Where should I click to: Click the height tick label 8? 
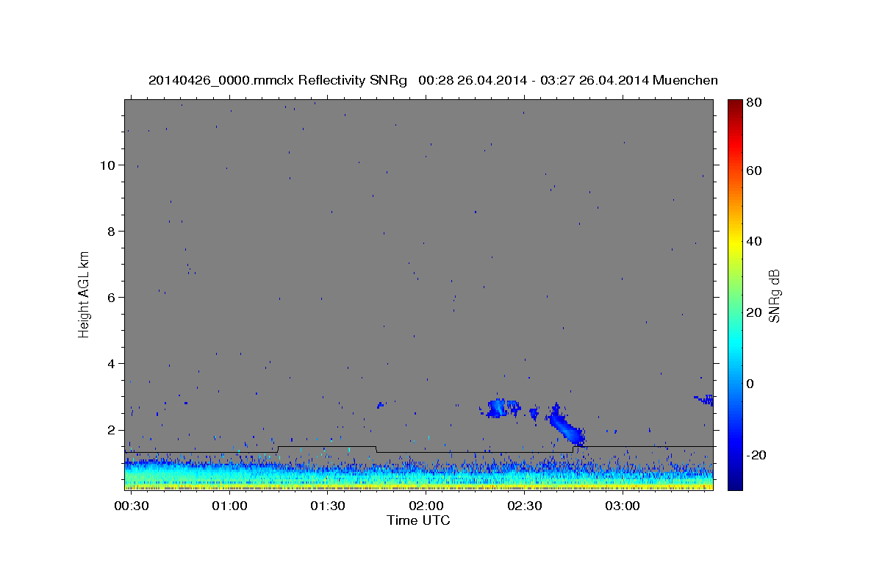[112, 232]
